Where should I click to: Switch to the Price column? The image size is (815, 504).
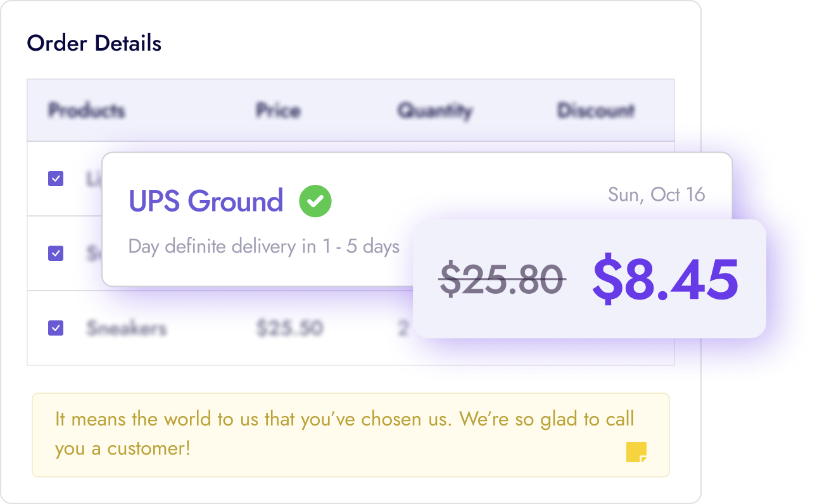pos(277,110)
